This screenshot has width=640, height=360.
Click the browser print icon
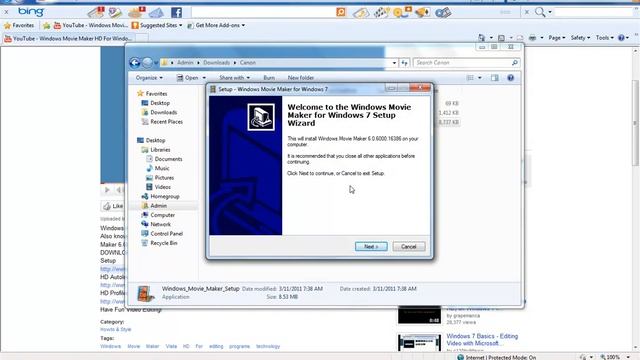[532, 38]
